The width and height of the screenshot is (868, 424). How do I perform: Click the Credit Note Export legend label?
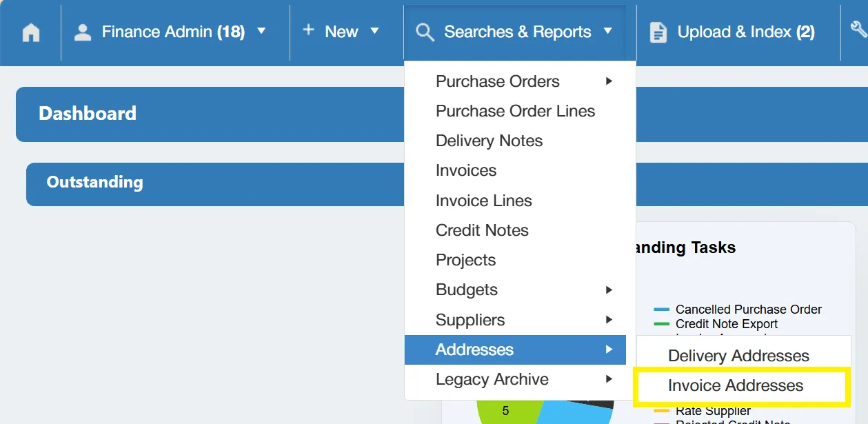(727, 324)
